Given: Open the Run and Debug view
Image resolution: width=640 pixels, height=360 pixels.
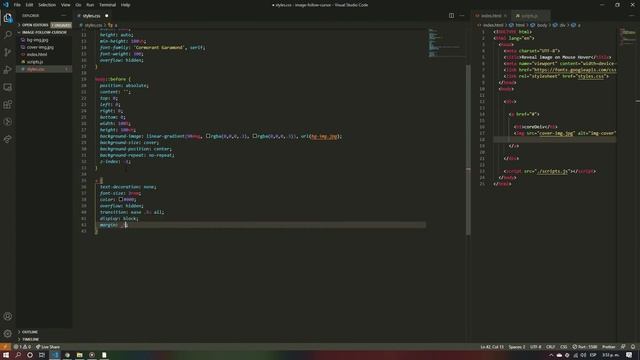Looking at the screenshot, I should tap(8, 70).
